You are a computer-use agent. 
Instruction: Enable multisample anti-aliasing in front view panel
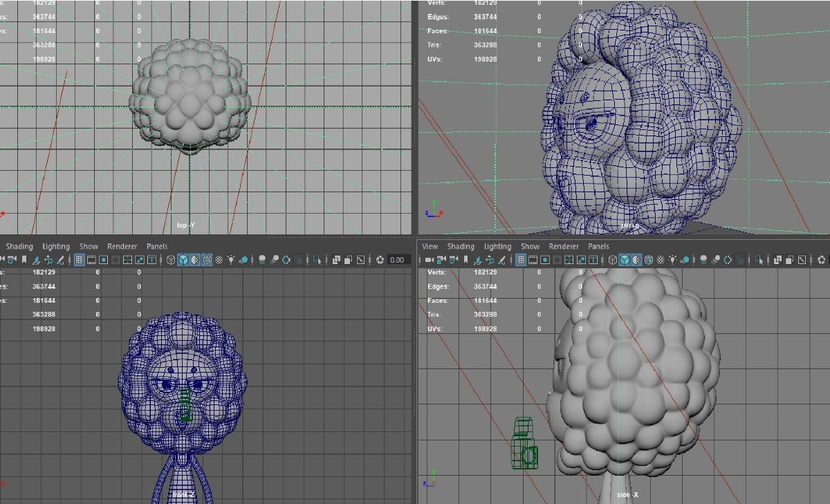coord(286,260)
